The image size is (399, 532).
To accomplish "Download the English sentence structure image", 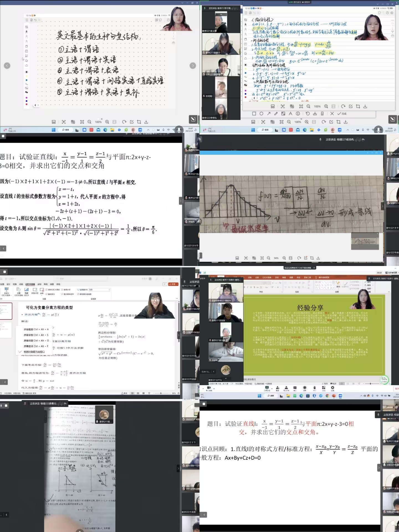I will (146, 122).
